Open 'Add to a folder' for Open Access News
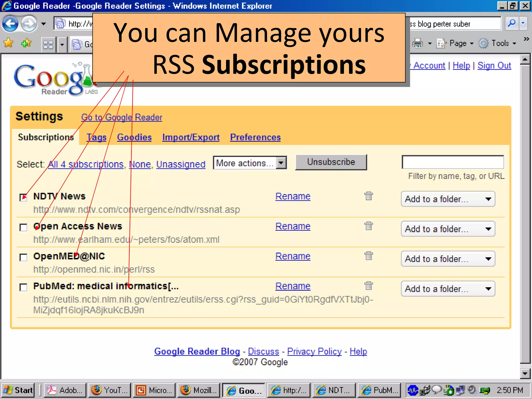Screen dimensions: 532x399 (x=448, y=229)
